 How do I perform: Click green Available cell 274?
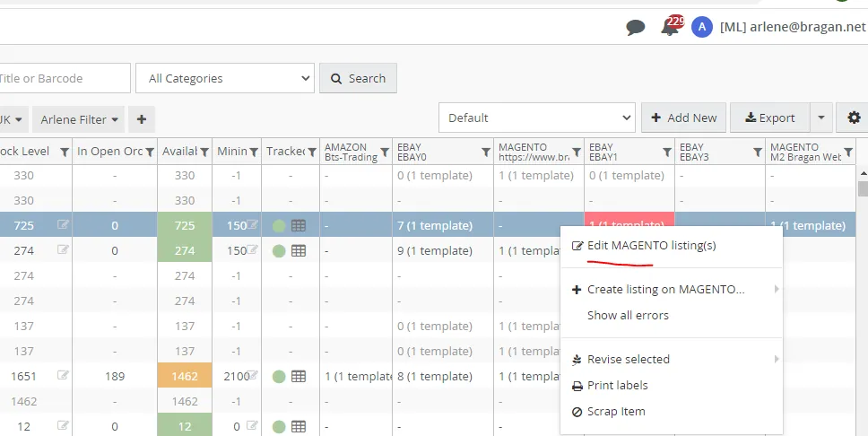coord(185,250)
